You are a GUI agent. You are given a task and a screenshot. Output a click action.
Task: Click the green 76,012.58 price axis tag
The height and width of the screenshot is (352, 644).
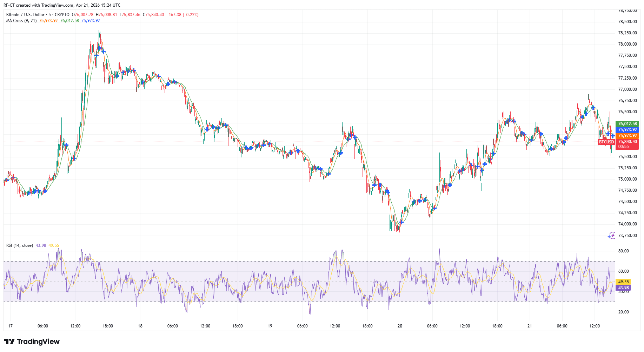coord(627,123)
